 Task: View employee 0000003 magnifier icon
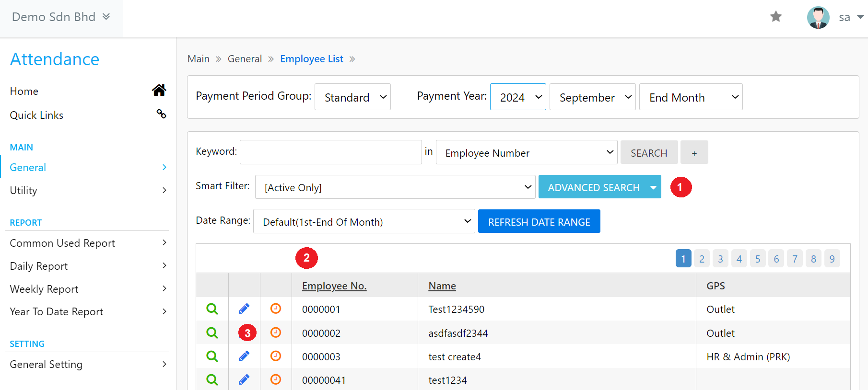212,356
